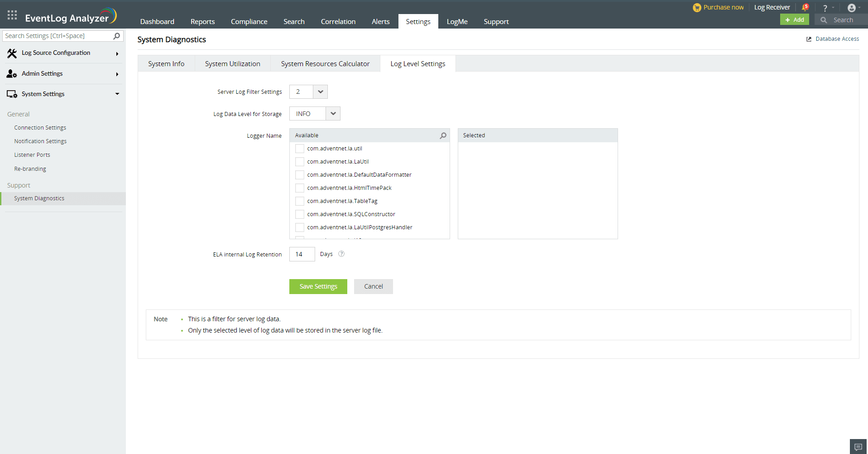
Task: Click the search icon in Available loggers
Action: pyautogui.click(x=443, y=135)
